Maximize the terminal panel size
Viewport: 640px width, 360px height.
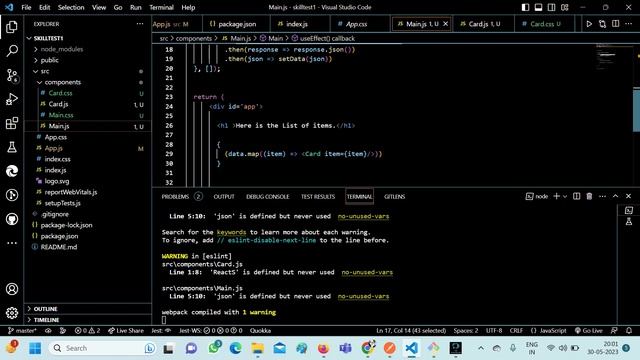(x=616, y=196)
